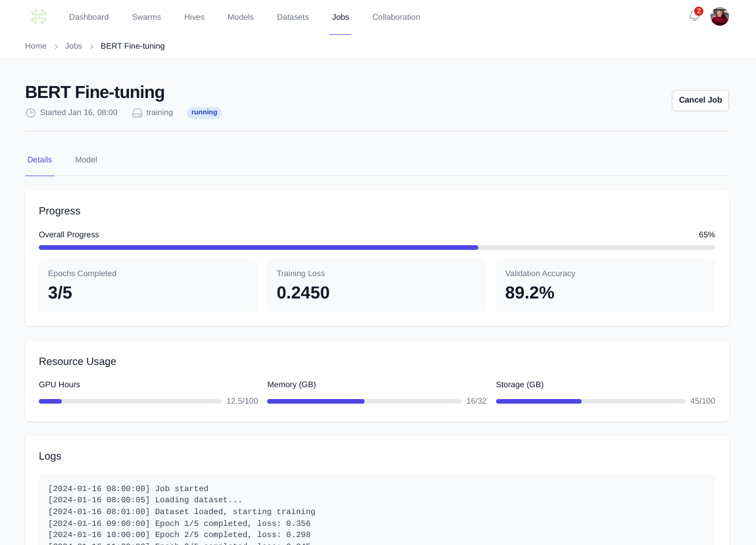Open the user avatar menu
The height and width of the screenshot is (545, 756).
(719, 16)
